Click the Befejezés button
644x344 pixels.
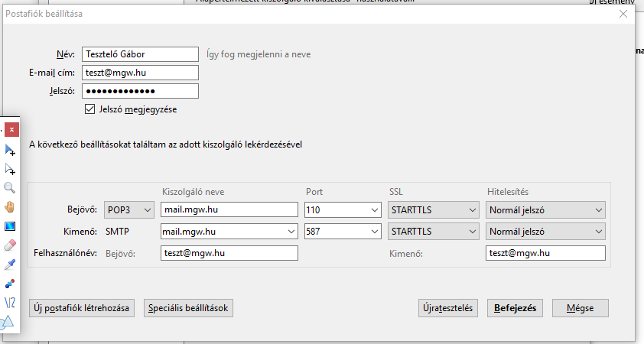516,308
